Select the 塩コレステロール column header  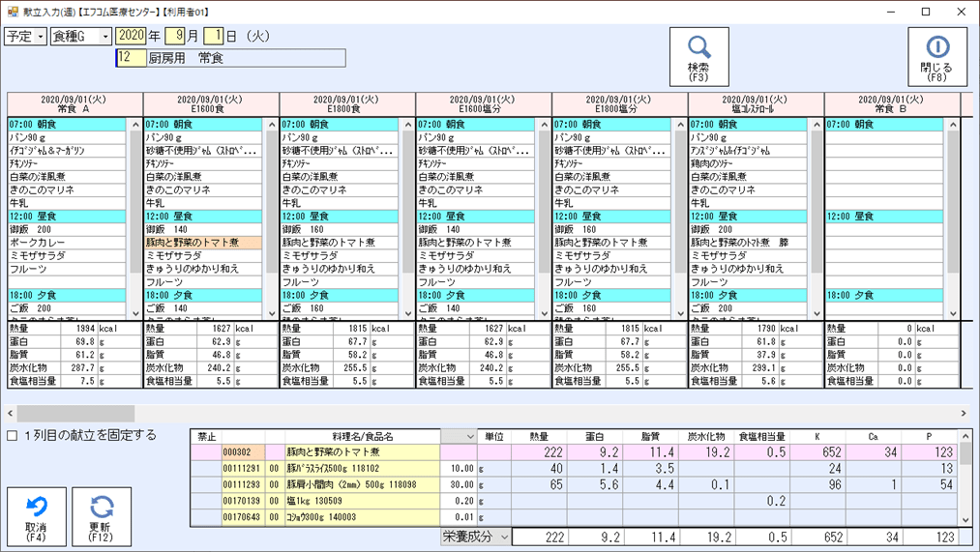[756, 104]
